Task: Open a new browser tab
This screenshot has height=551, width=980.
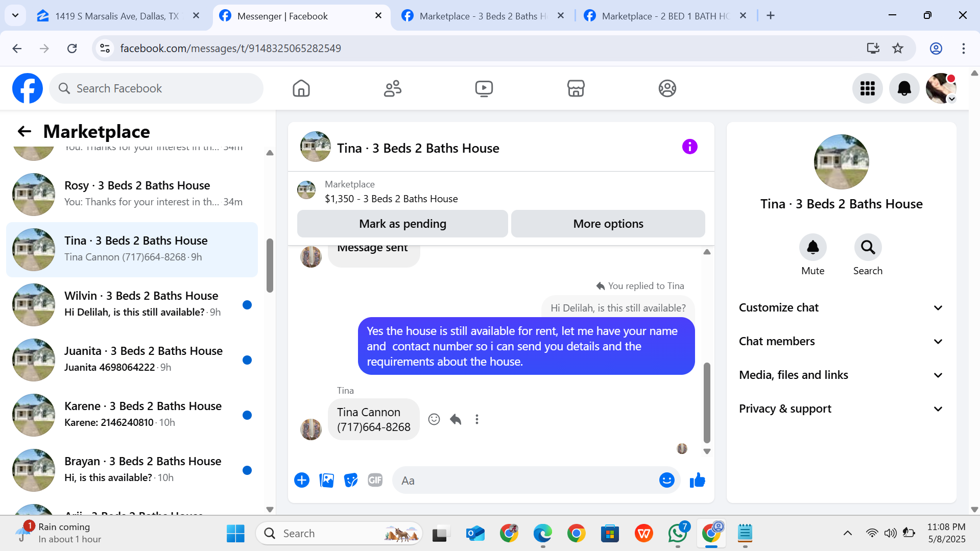Action: (x=771, y=16)
